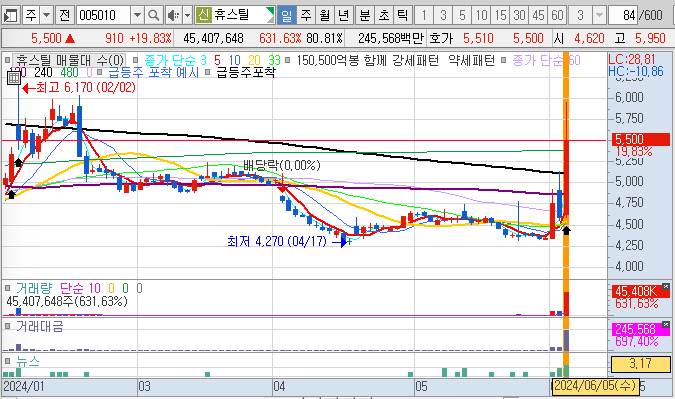The width and height of the screenshot is (675, 399).
Task: Toggle the 휴스틸 매물대 indicator marker
Action: click(x=7, y=60)
